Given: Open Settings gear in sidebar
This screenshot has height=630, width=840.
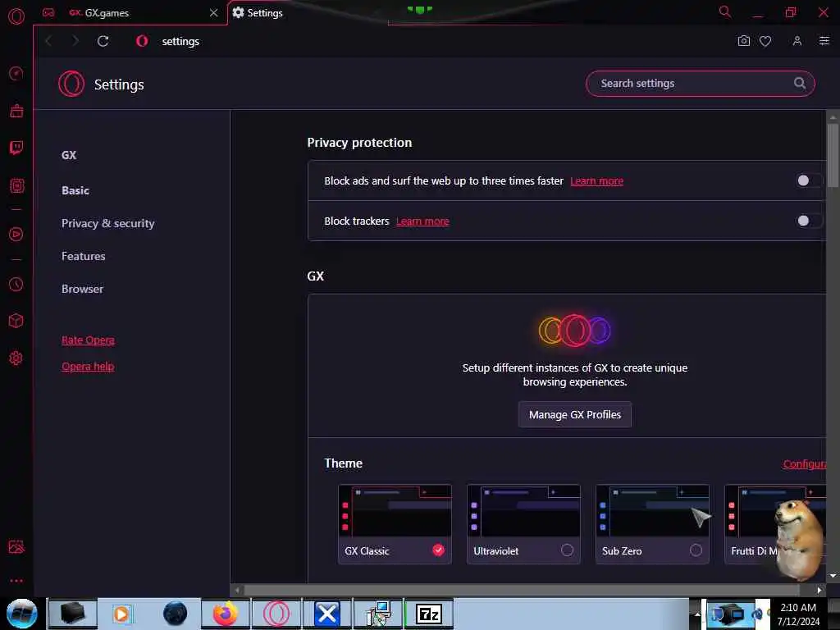Looking at the screenshot, I should [16, 358].
